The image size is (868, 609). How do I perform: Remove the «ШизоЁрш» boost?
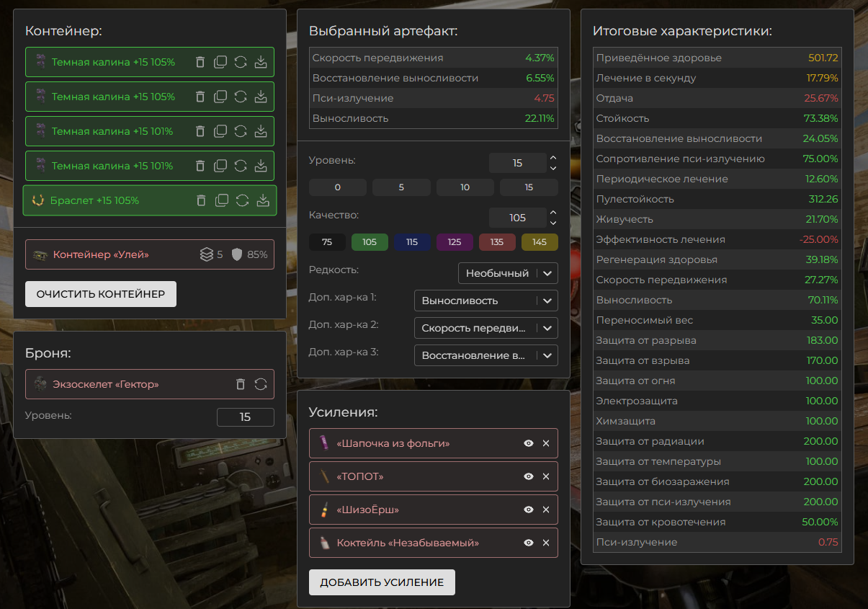(x=546, y=510)
